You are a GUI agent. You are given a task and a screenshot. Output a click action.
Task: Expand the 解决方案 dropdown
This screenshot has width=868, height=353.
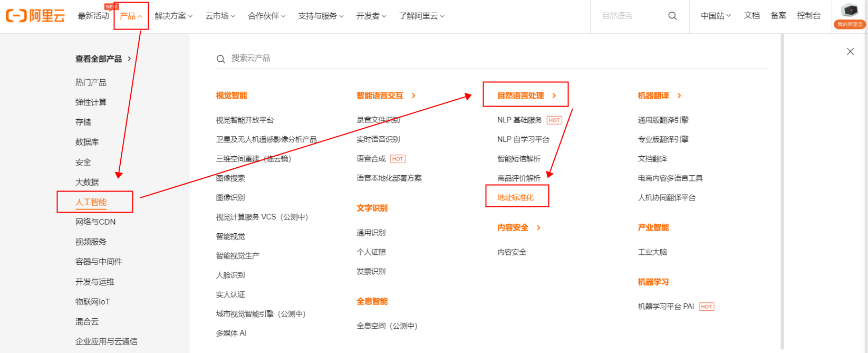click(x=173, y=16)
